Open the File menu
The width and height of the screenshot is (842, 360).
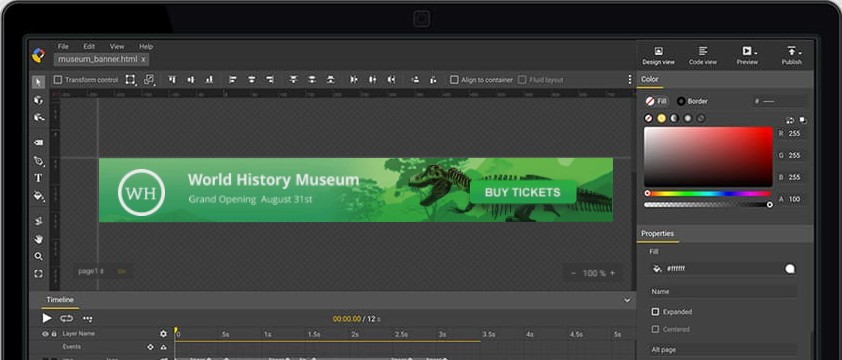point(63,46)
